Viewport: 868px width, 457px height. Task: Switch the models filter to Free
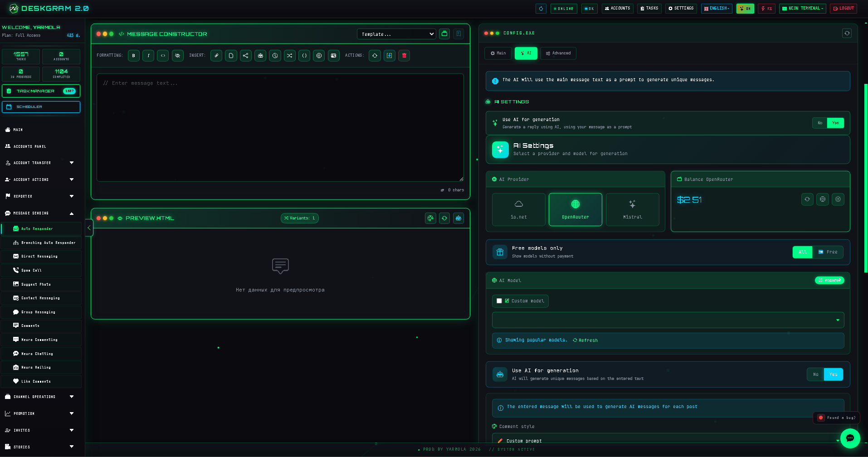828,252
